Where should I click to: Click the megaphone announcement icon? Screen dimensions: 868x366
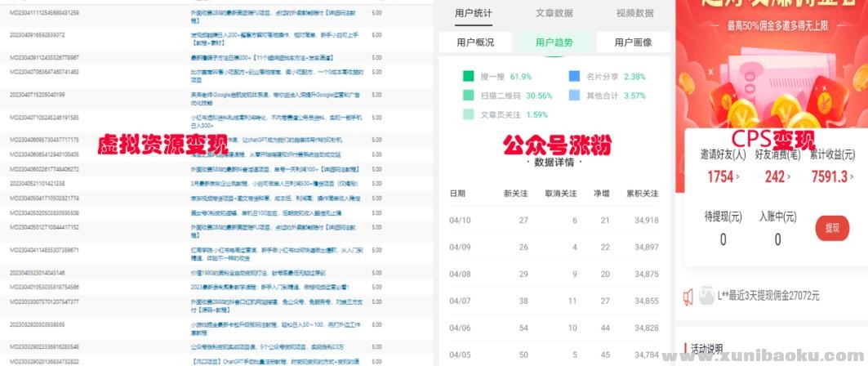point(689,296)
